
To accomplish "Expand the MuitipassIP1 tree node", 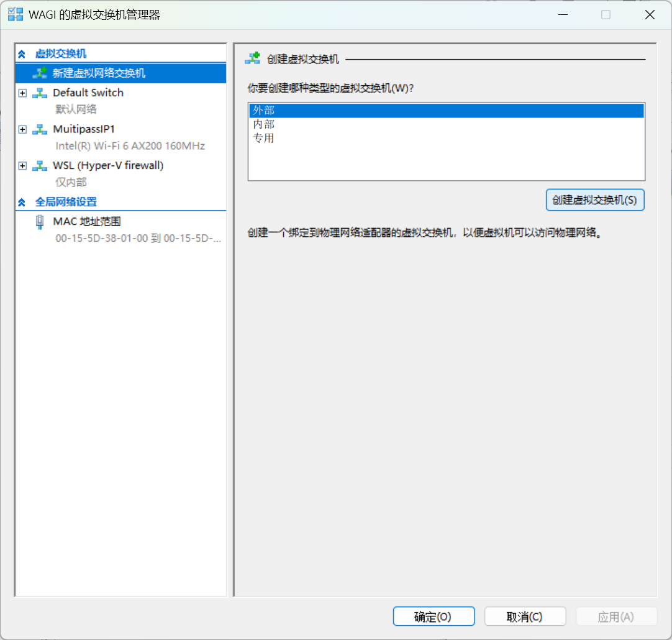I will [23, 129].
